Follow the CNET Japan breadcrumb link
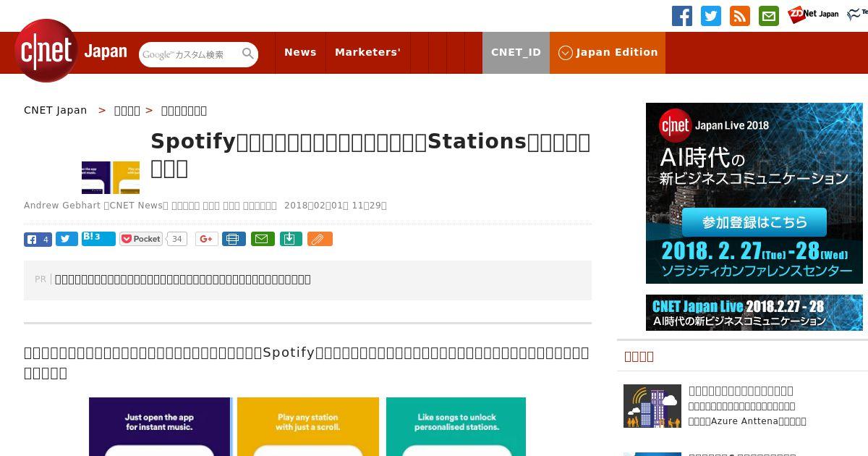Viewport: 868px width, 456px height. pos(55,110)
